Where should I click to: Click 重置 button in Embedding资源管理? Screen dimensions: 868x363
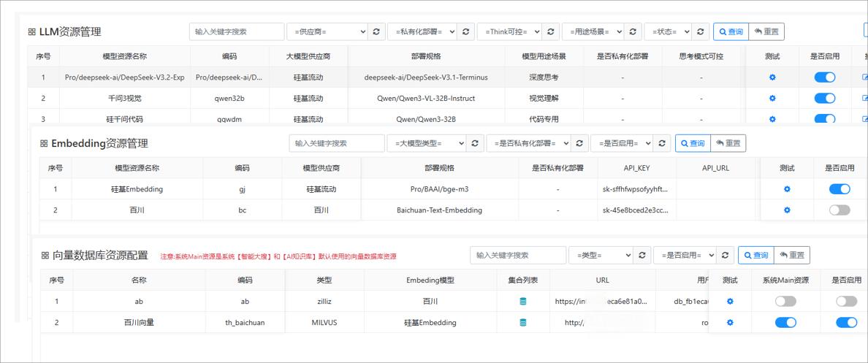728,143
